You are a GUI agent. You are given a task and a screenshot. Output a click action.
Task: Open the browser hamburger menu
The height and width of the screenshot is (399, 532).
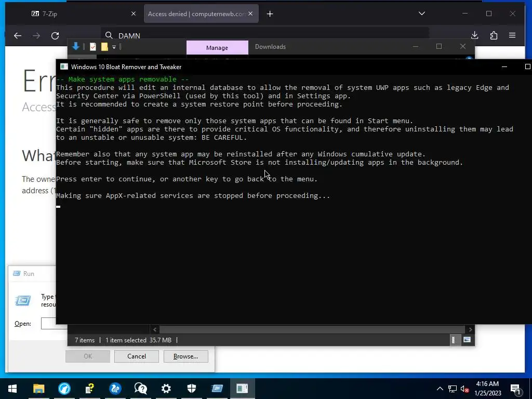[x=512, y=35]
